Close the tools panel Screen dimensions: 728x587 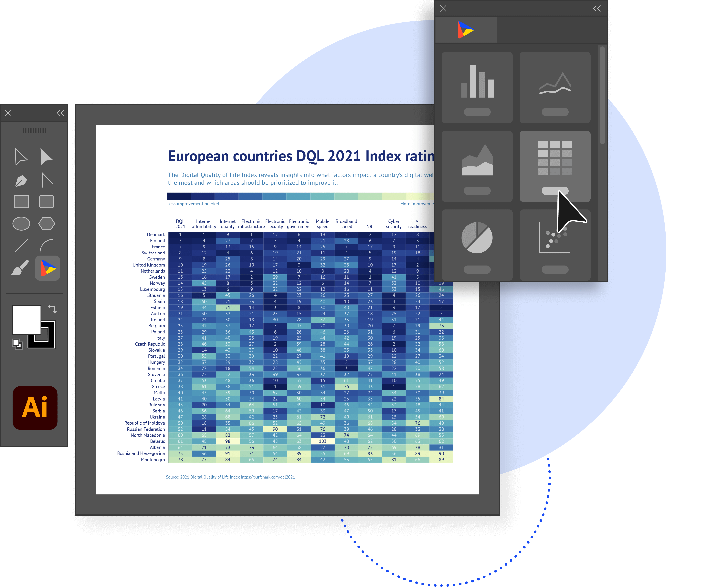8,113
